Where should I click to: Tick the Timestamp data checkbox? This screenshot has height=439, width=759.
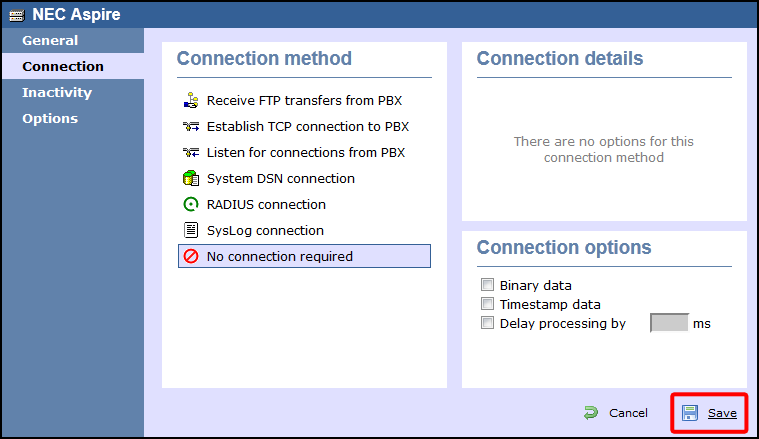[x=487, y=304]
